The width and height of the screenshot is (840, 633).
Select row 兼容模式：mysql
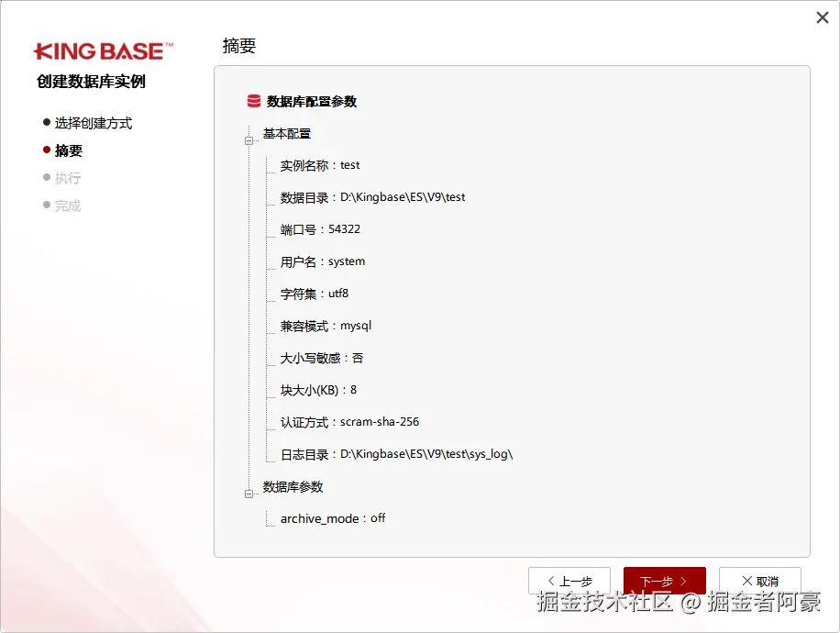(x=326, y=326)
